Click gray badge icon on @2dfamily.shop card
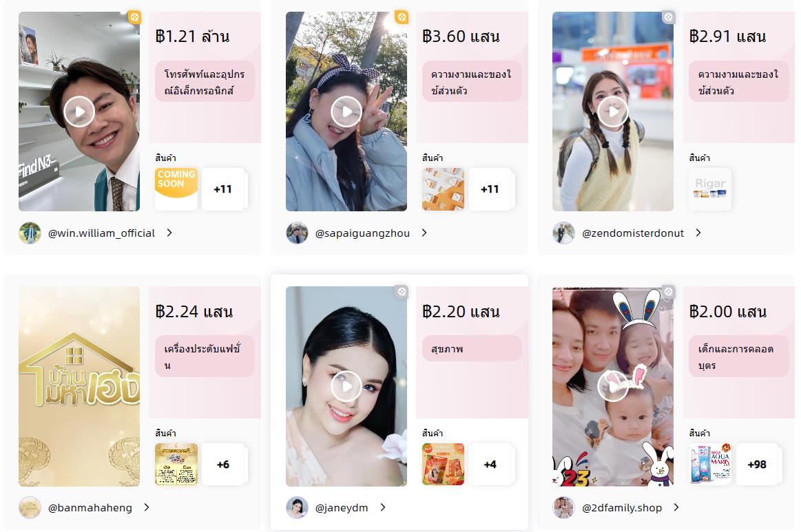The image size is (801, 532). click(x=668, y=292)
